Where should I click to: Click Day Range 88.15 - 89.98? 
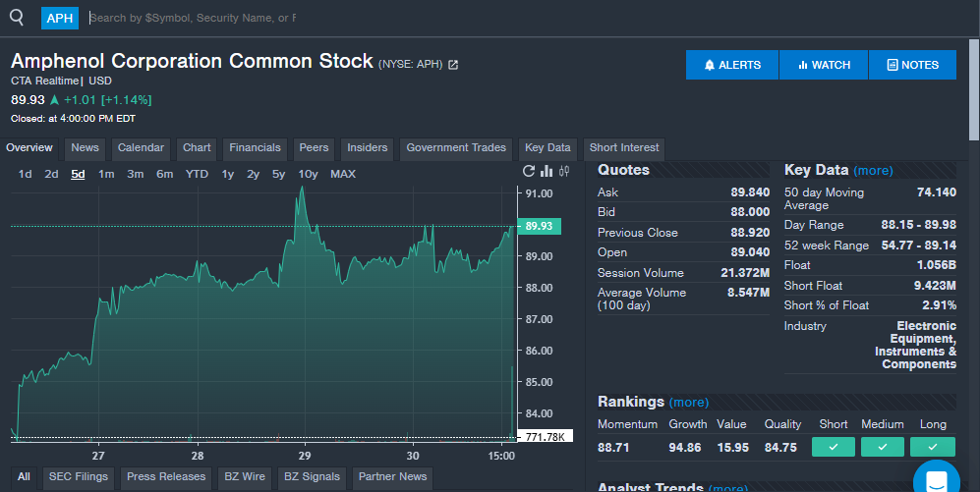(919, 225)
